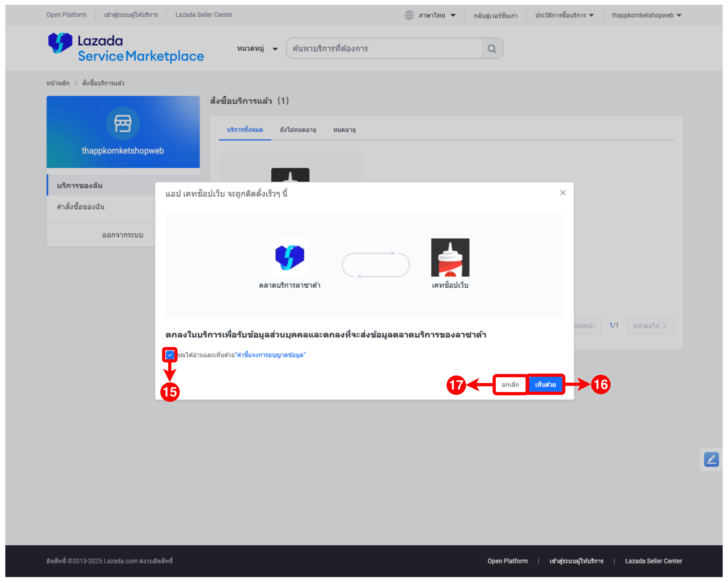Viewport: 728px width, 583px height.
Task: Click the Lazada Service Marketplace logo
Action: [x=126, y=48]
